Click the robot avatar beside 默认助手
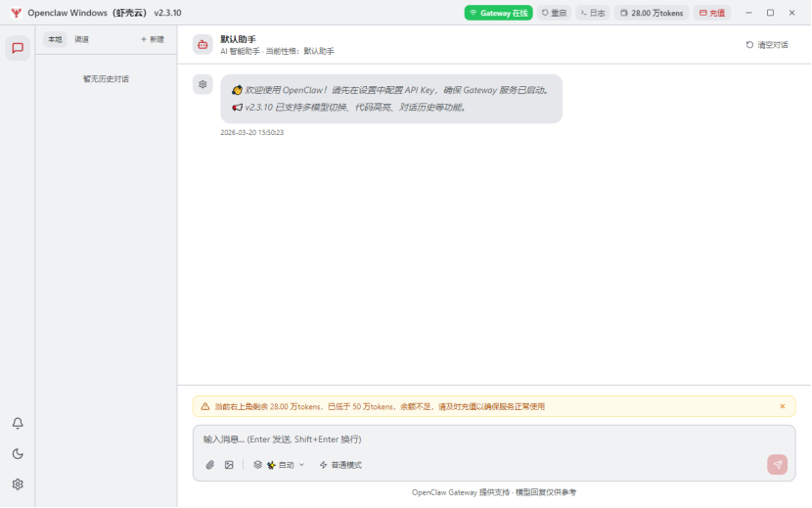The width and height of the screenshot is (812, 508). tap(203, 45)
